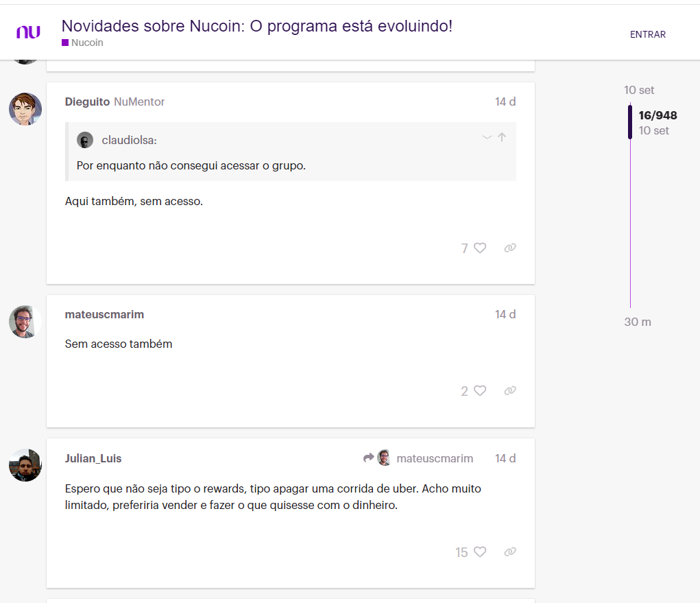Like Dieguito's post with the heart icon
700x603 pixels.
480,248
